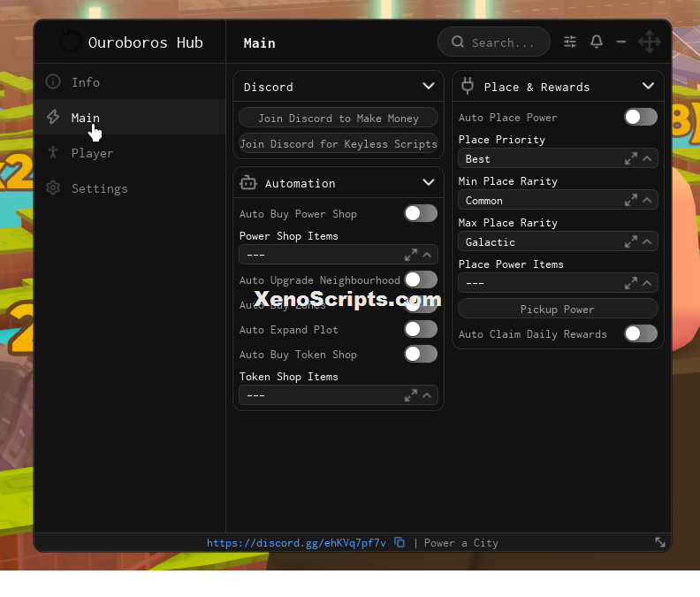
Task: Open Token Shop Items dropdown caret
Action: [427, 395]
